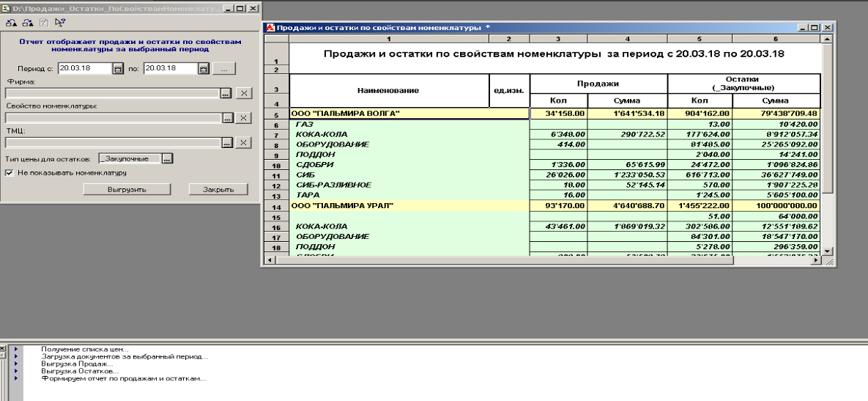Screen dimensions: 868x401
Task: Click value 1'641'534.18 in the Сумма column
Action: 627,114
